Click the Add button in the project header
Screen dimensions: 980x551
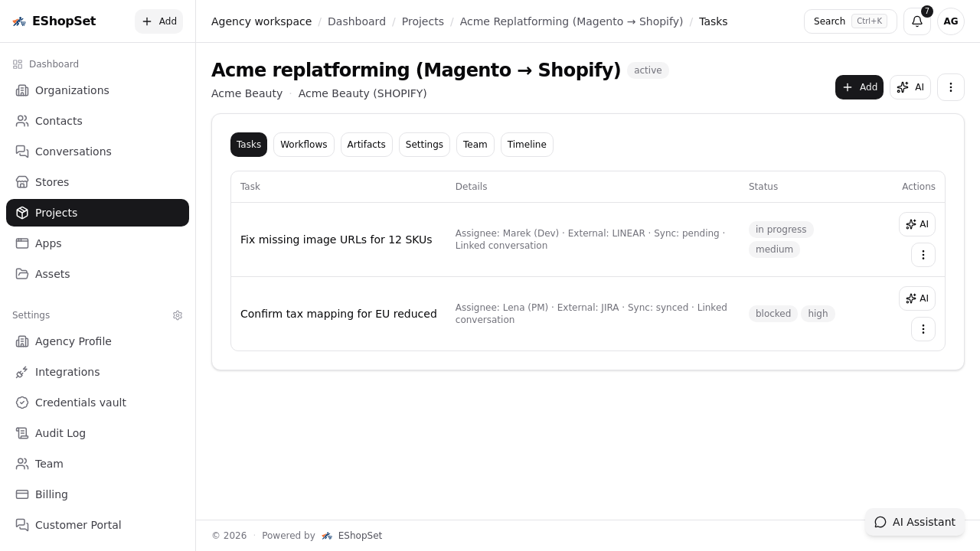click(859, 87)
